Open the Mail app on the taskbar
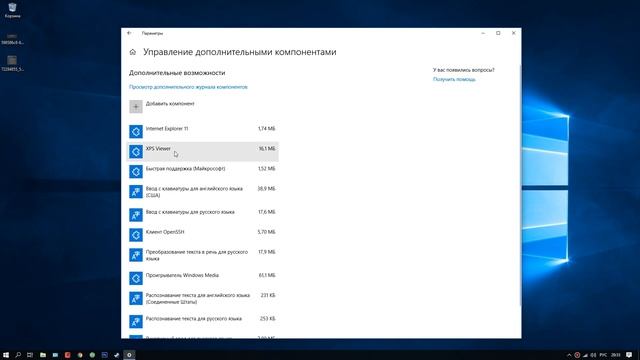 [55, 355]
